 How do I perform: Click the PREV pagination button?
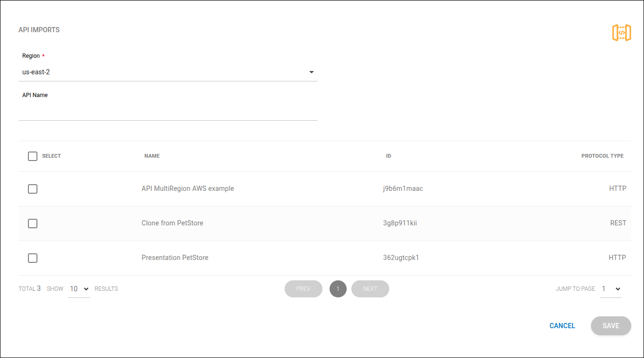[303, 288]
